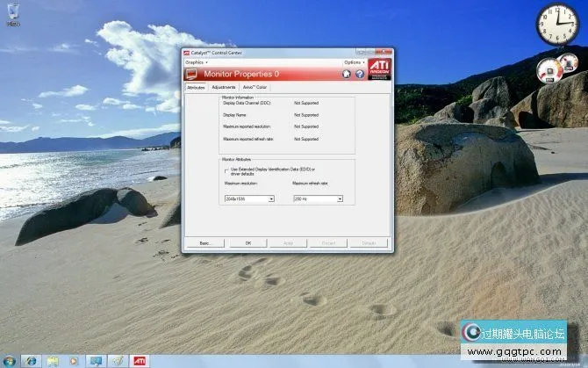Enable Use EDID or driver defaults checkbox
Image resolution: width=588 pixels, height=368 pixels.
pyautogui.click(x=225, y=170)
